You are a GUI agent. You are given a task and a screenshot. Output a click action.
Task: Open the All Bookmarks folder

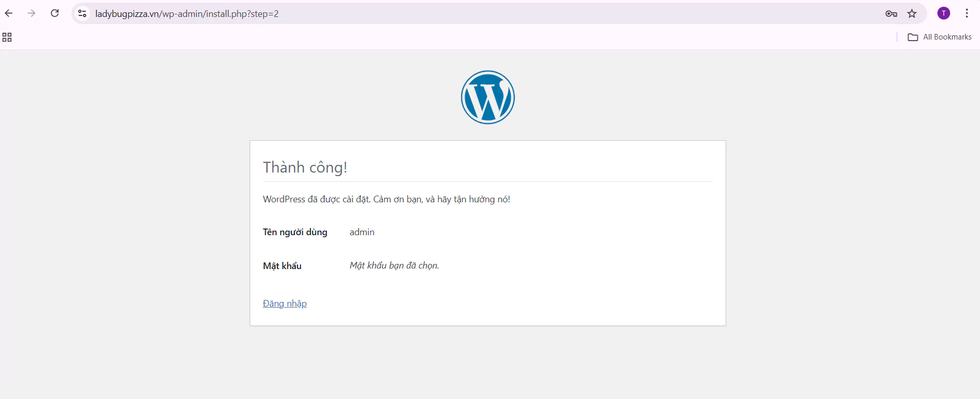(939, 37)
